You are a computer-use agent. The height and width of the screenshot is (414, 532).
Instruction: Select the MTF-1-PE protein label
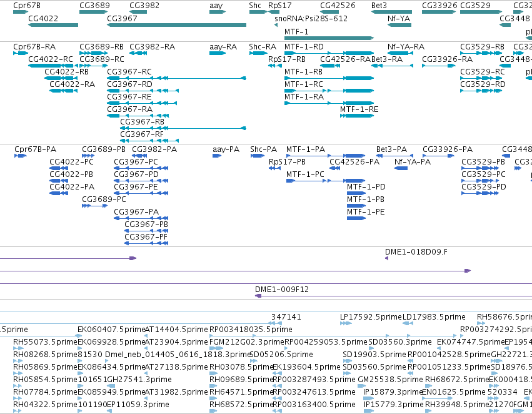[x=366, y=212]
